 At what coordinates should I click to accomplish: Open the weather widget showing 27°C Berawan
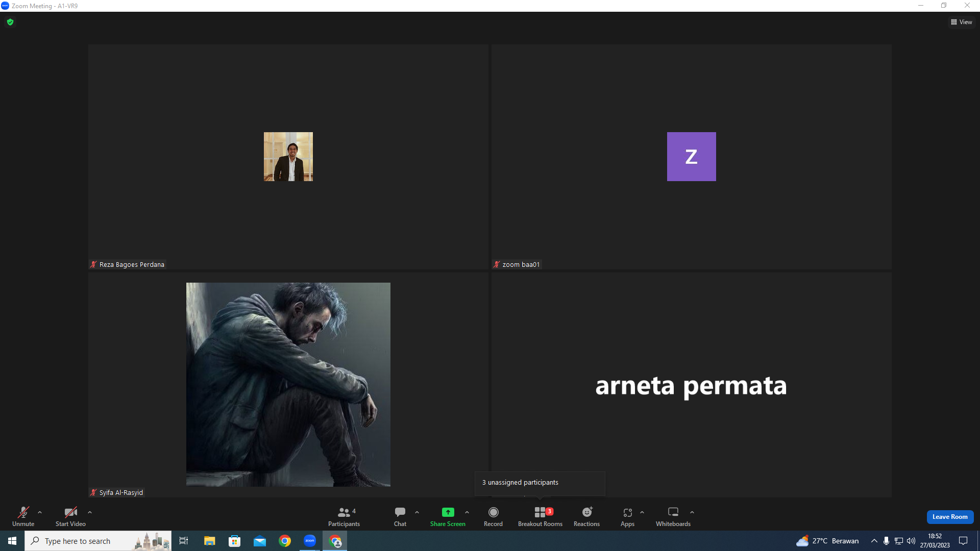827,541
